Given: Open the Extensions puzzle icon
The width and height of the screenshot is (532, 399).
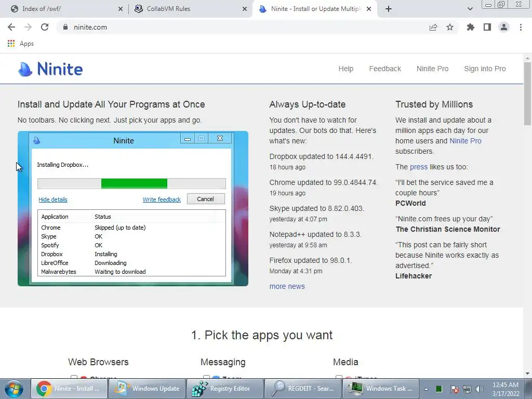Looking at the screenshot, I should (x=471, y=27).
